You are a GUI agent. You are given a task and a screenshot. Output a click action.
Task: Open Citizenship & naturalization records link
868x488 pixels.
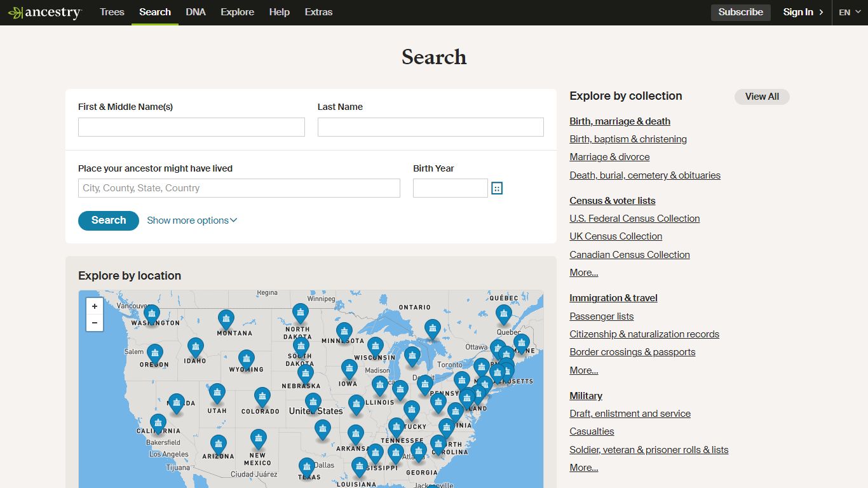pos(644,334)
